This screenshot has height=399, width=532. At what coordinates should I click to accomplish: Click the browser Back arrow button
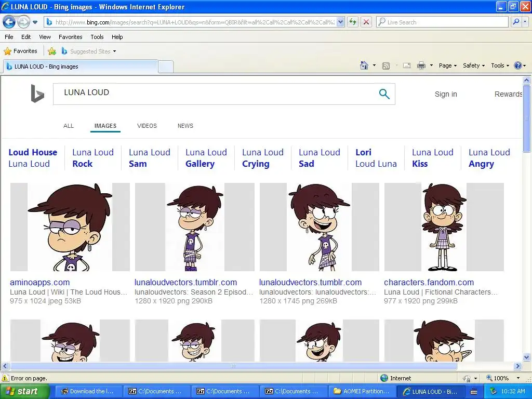click(x=9, y=22)
